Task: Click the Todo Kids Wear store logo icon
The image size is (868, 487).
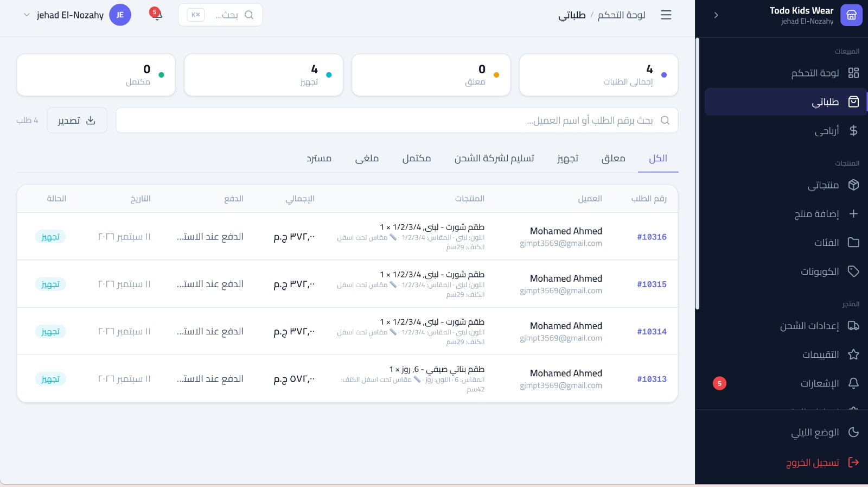Action: (851, 15)
